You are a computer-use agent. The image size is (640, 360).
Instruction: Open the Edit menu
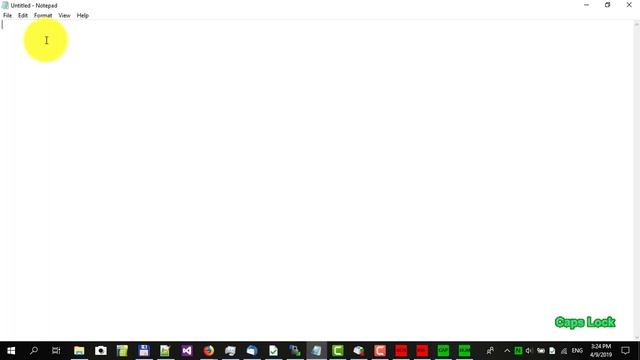click(x=23, y=16)
